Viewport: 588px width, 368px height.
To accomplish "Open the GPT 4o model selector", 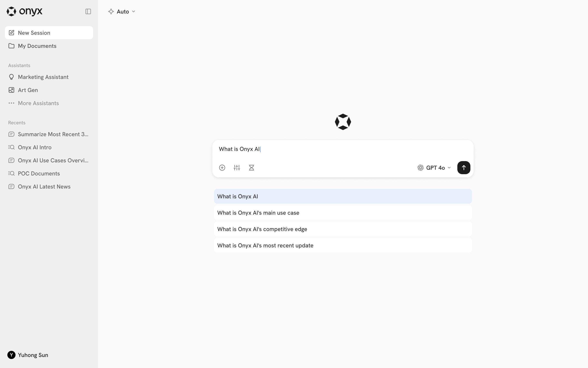I will coord(434,168).
